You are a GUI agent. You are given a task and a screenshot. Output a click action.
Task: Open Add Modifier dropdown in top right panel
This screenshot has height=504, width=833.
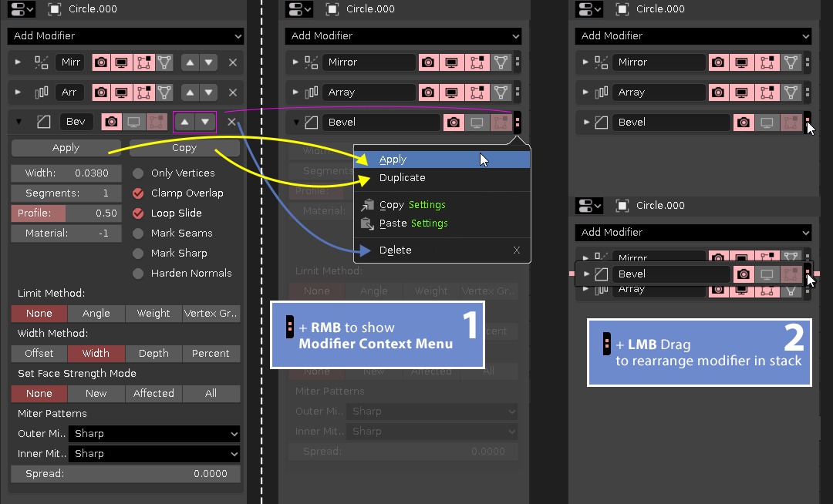click(693, 36)
